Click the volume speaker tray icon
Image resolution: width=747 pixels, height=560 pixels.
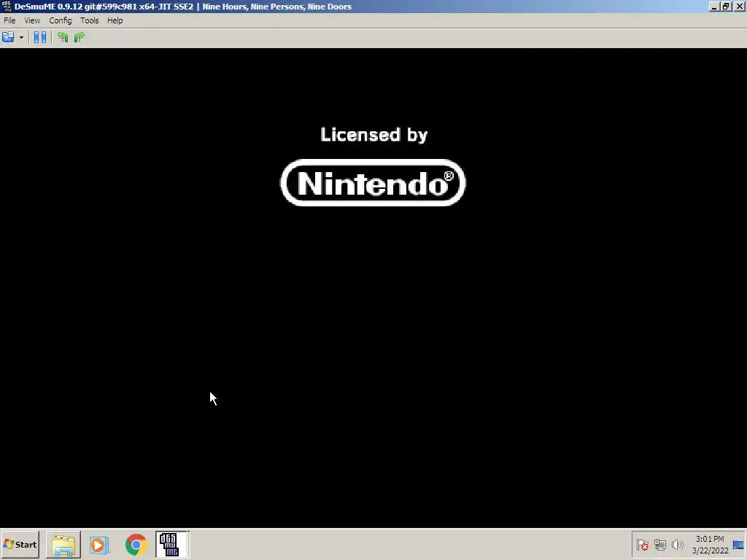(x=677, y=544)
